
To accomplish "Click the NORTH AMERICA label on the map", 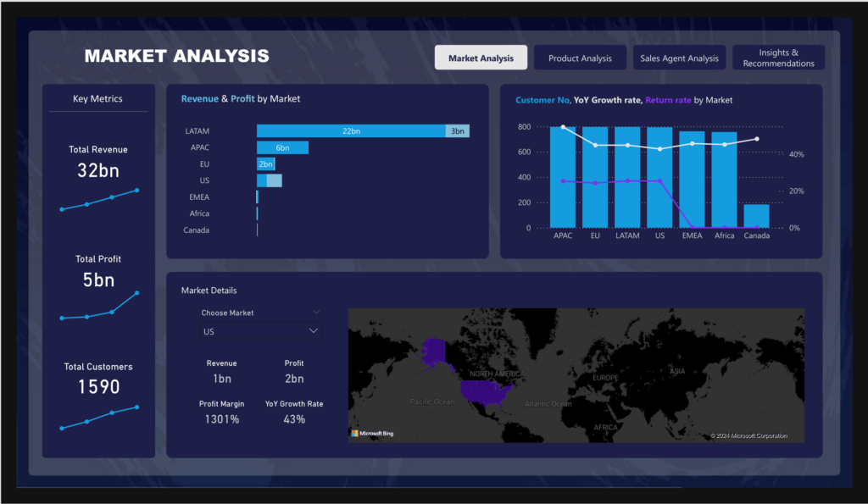I will point(497,374).
